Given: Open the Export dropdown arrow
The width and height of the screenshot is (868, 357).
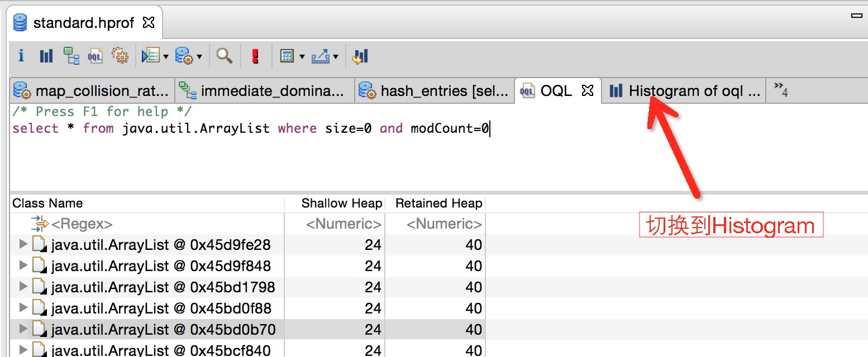Looking at the screenshot, I should tap(336, 57).
